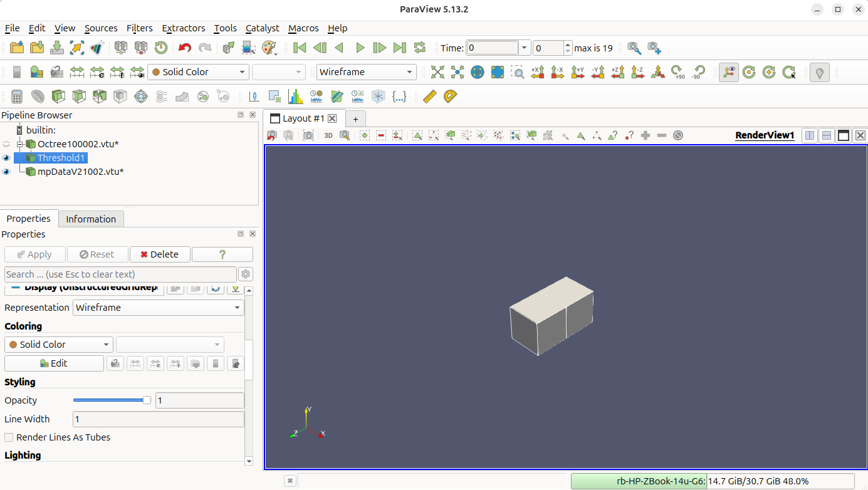Click the Contour filter icon
This screenshot has height=490, width=868.
[x=38, y=96]
